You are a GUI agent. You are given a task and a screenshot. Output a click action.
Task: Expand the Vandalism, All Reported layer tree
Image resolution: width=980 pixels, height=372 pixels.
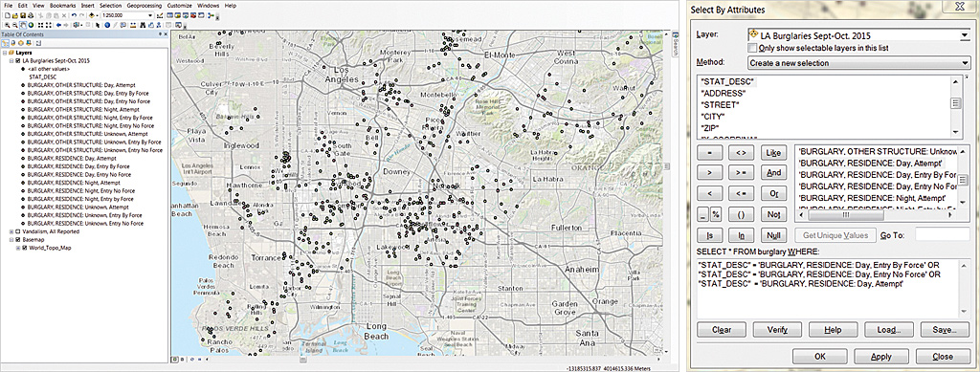[11, 231]
